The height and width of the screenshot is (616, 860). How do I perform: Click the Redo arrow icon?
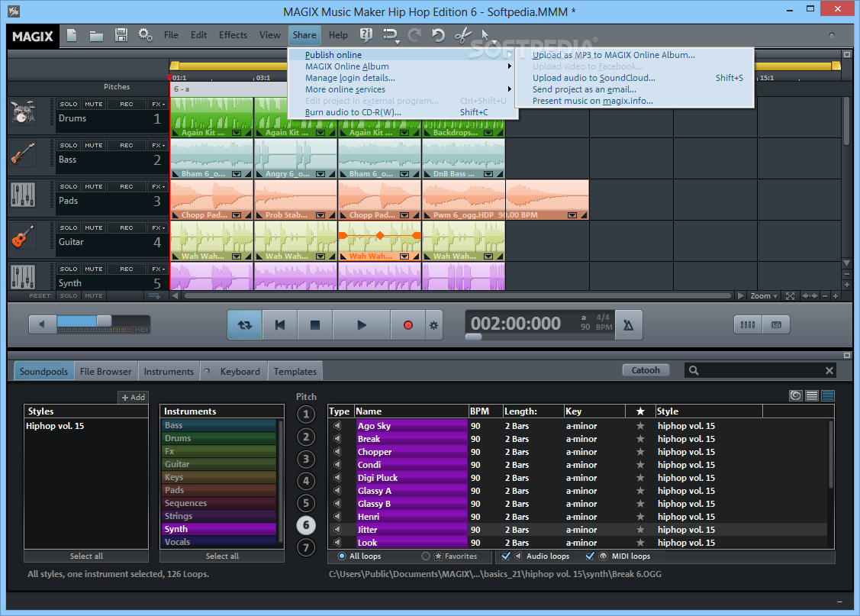coord(414,35)
